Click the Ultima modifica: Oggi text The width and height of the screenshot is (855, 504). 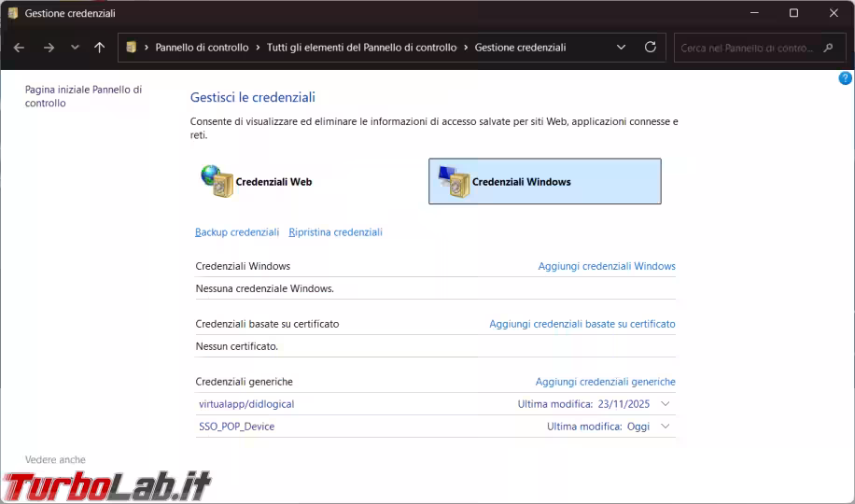click(x=598, y=427)
